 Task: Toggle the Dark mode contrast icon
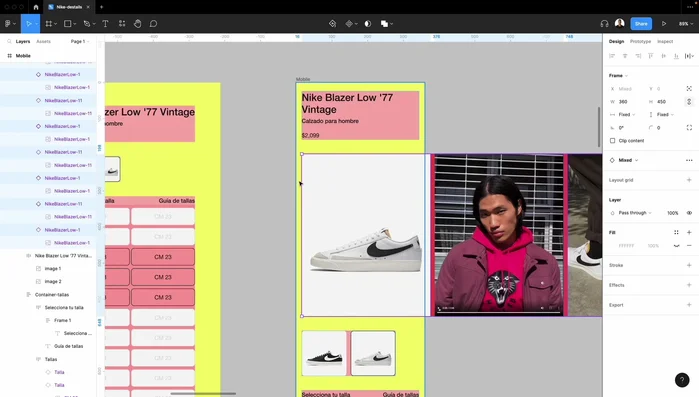tap(368, 24)
